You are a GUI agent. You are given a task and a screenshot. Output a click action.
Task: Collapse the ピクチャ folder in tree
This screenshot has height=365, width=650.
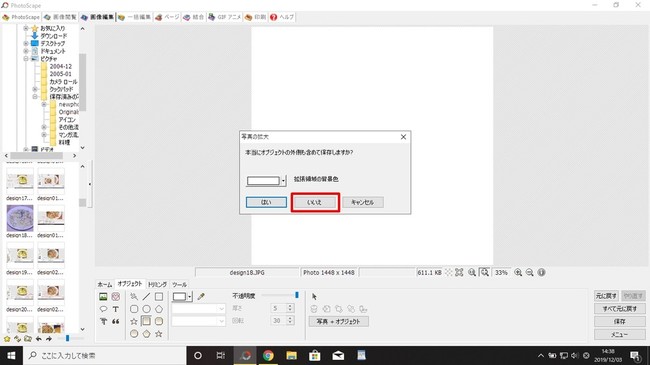click(26, 59)
